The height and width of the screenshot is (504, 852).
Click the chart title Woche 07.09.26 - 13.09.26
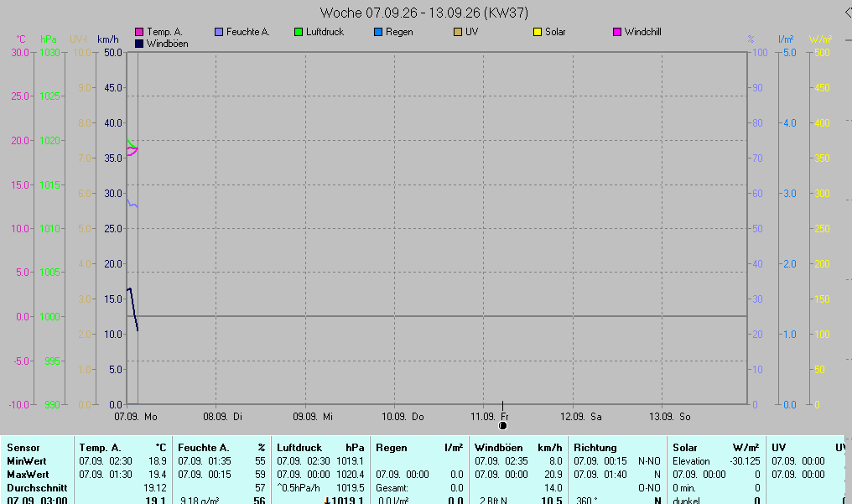(x=423, y=13)
